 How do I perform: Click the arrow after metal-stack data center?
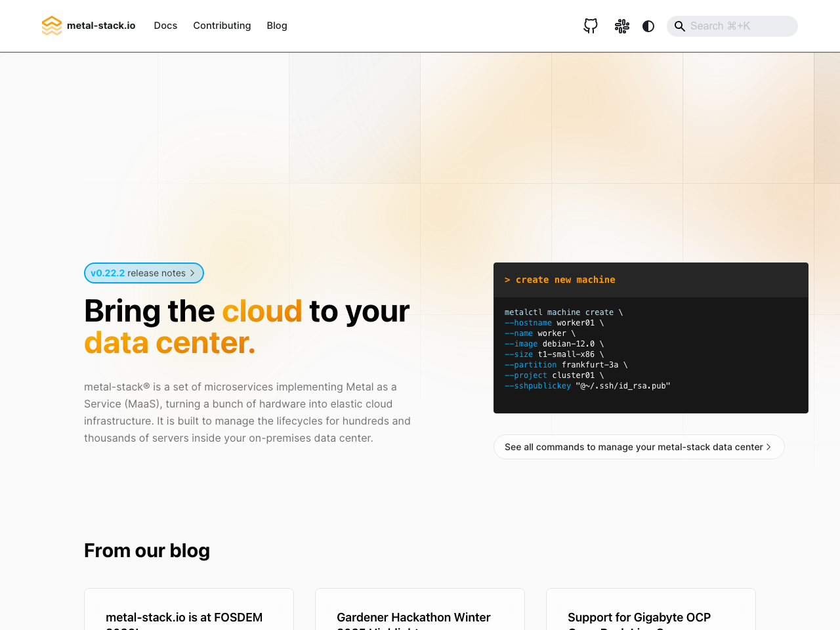tap(768, 447)
